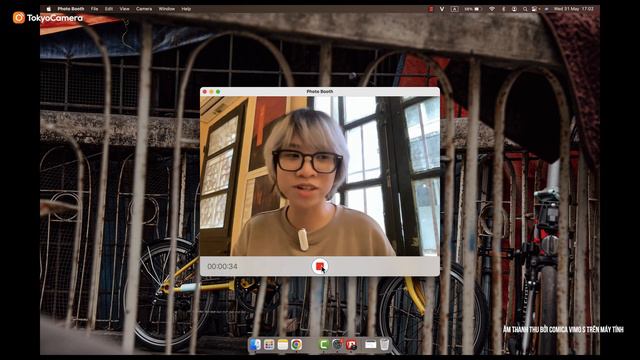Open the Window menu
Viewport: 640px width, 360px height.
167,9
